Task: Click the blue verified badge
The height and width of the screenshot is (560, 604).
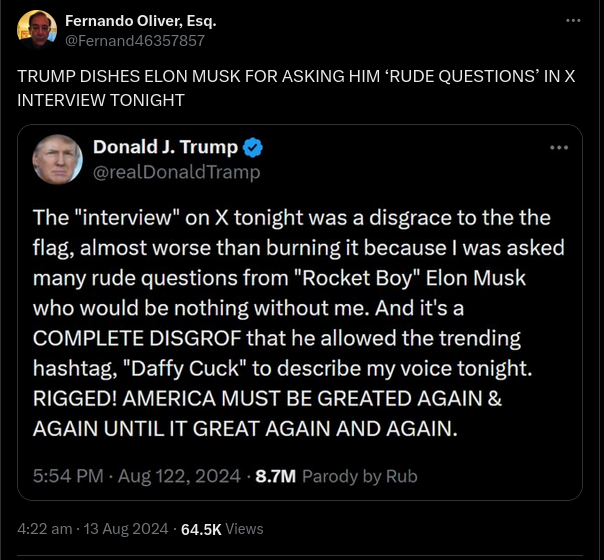Action: (254, 148)
